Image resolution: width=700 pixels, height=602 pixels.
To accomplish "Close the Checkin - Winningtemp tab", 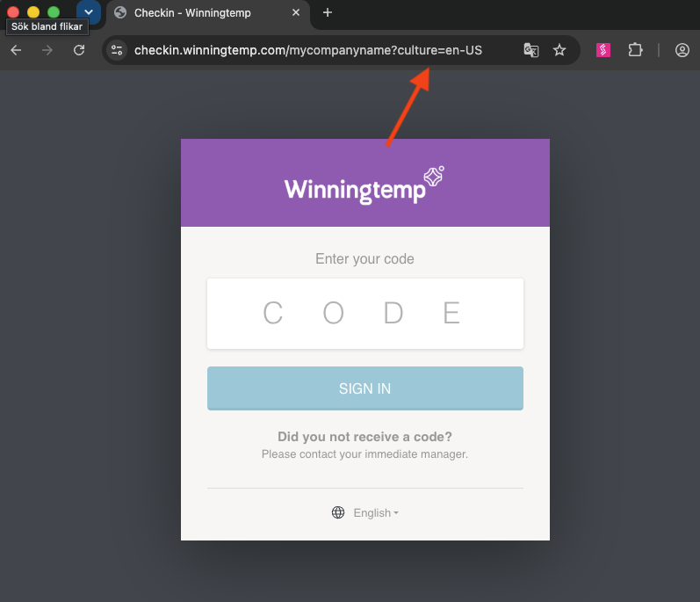I will [x=295, y=12].
